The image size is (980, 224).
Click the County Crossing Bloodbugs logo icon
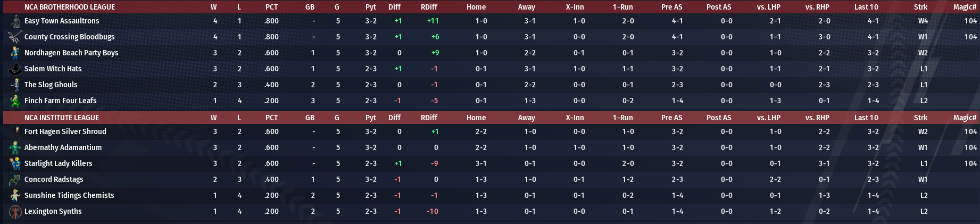pos(15,37)
